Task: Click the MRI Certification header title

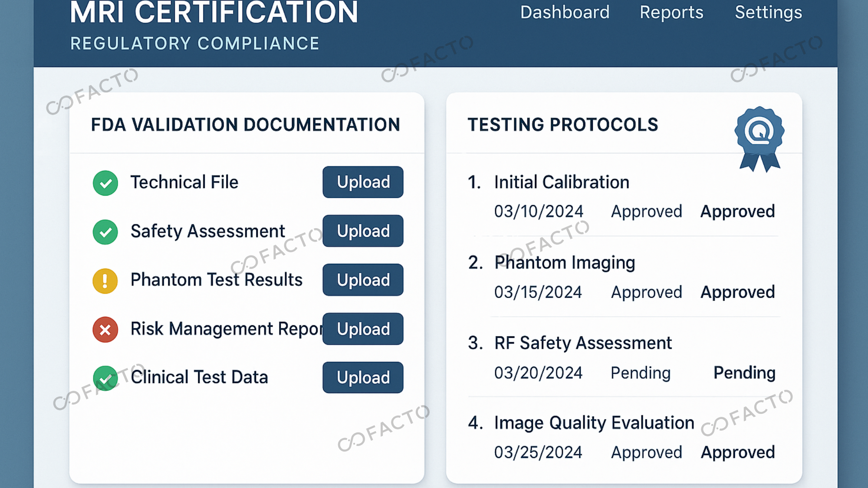Action: pos(214,13)
